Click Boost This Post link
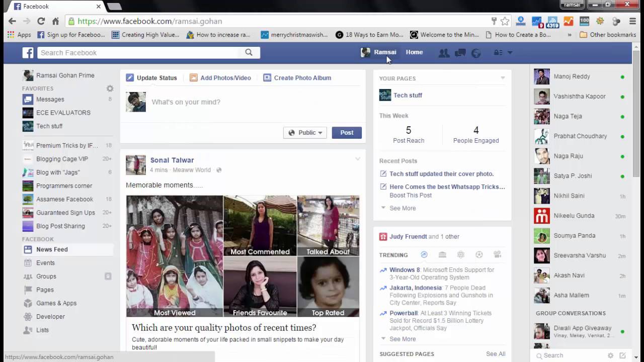The image size is (644, 362). [x=411, y=195]
